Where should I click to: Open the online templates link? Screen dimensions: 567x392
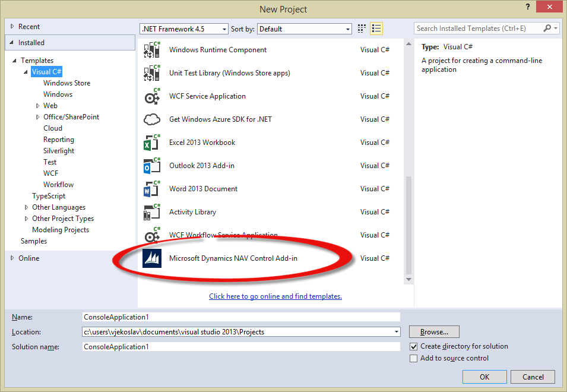coord(275,296)
